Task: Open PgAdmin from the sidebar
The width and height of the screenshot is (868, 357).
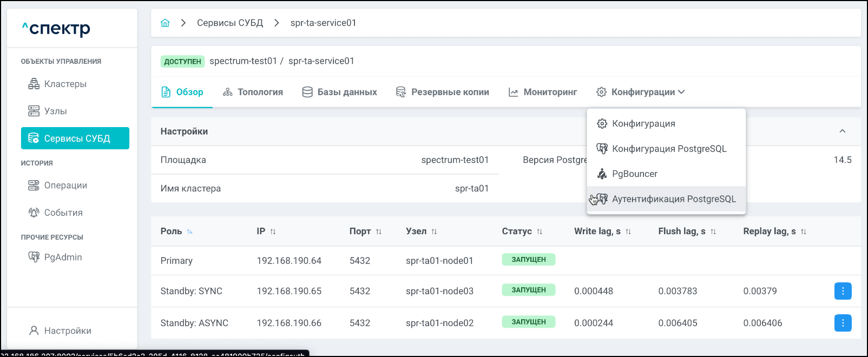Action: point(63,257)
